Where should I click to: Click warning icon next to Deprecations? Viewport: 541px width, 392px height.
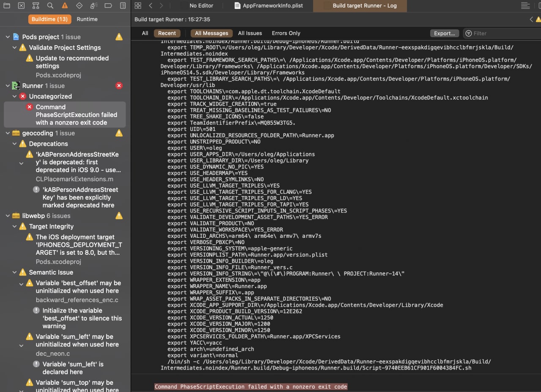tap(23, 144)
